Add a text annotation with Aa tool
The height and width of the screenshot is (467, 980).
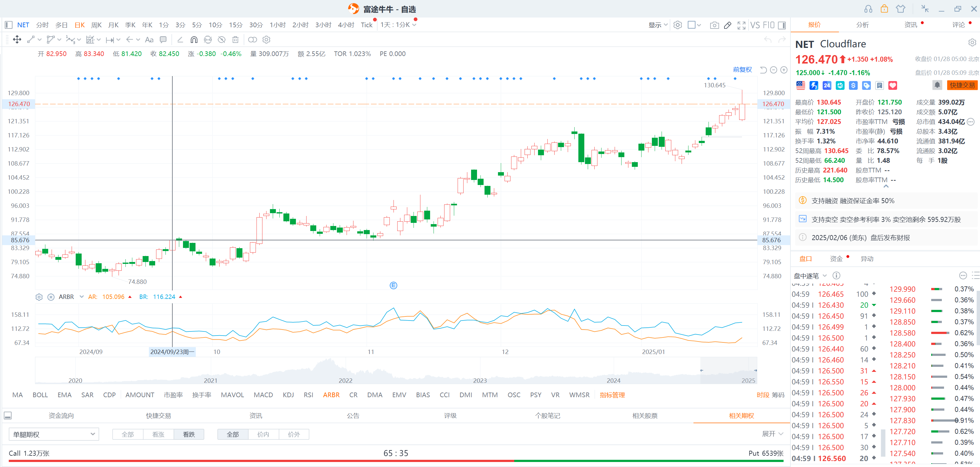(x=149, y=39)
